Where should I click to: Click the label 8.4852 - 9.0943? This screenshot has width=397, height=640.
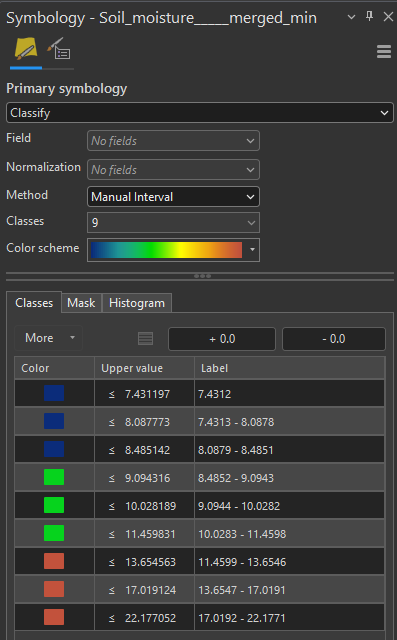click(x=236, y=478)
